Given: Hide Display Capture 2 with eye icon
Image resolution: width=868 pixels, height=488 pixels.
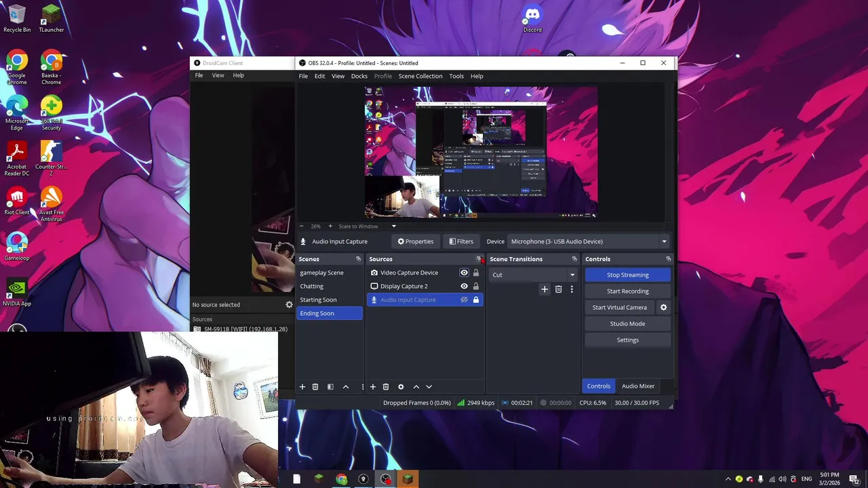Looking at the screenshot, I should click(464, 286).
